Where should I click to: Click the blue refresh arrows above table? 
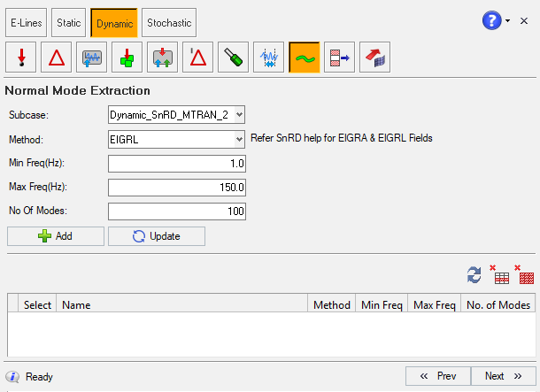tap(475, 276)
